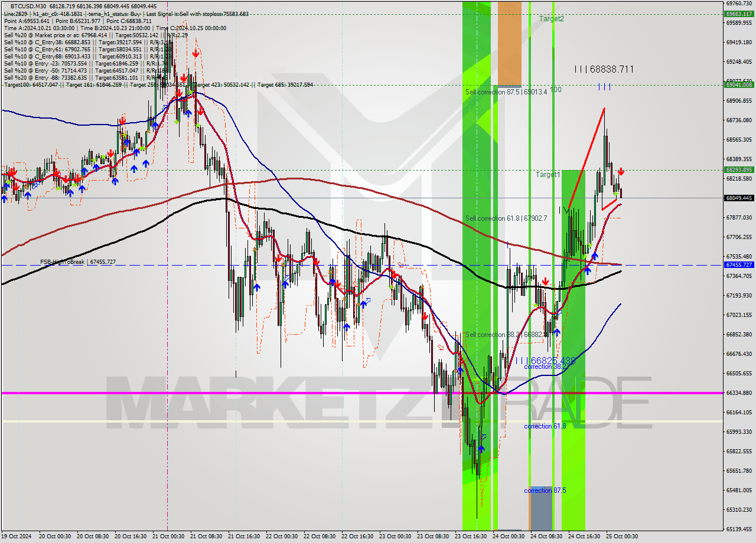Click the current price tag 68049.445
The width and height of the screenshot is (756, 543).
739,198
